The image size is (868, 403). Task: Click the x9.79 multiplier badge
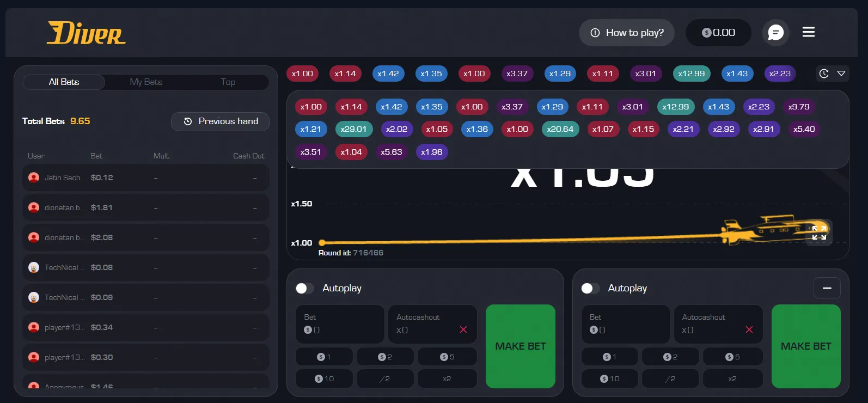pos(799,107)
